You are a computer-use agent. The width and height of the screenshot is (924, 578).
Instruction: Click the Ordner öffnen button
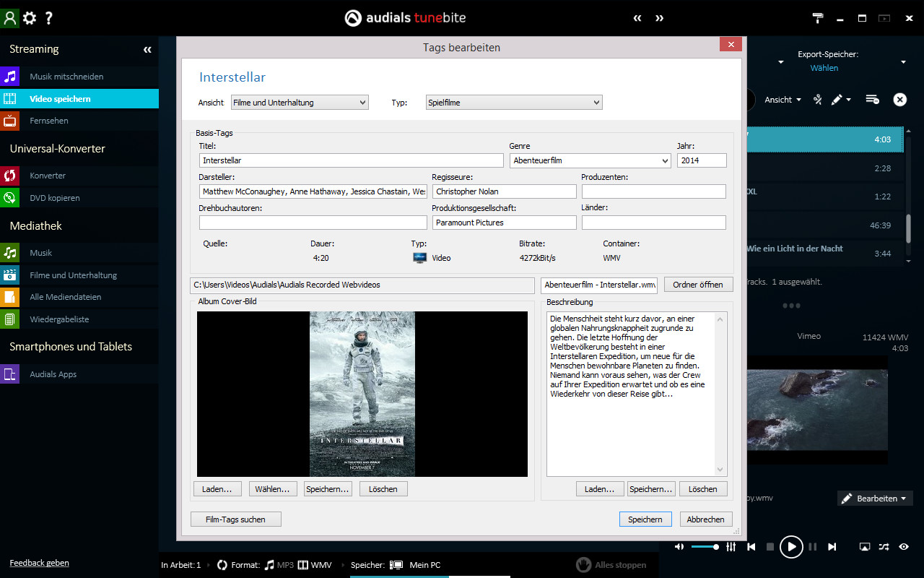point(698,285)
